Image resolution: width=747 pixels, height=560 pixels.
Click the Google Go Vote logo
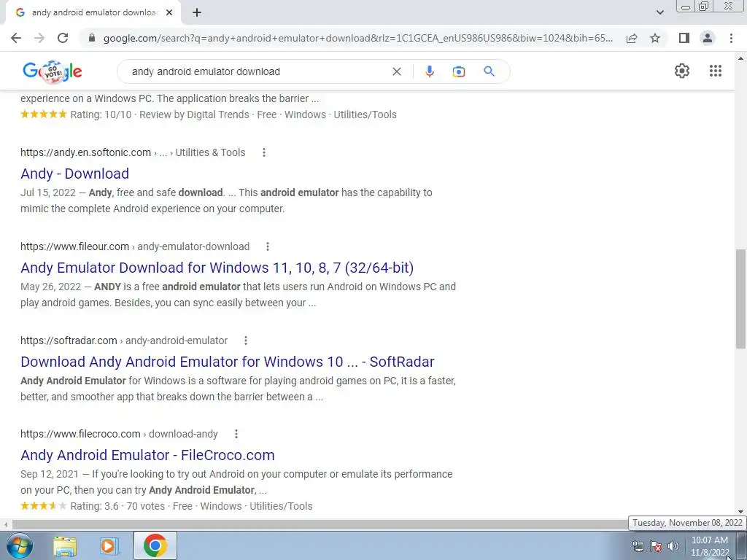click(x=53, y=71)
